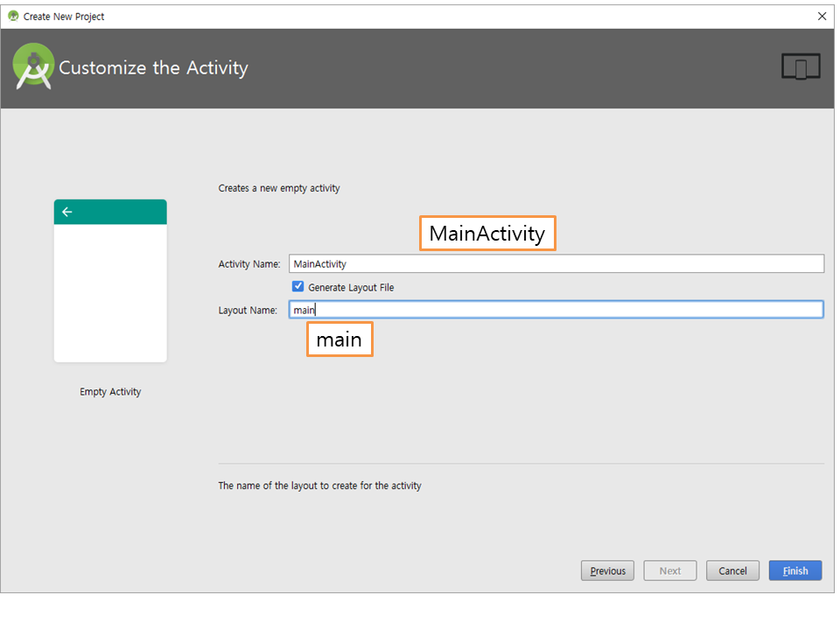Go back with the Previous button

(608, 570)
